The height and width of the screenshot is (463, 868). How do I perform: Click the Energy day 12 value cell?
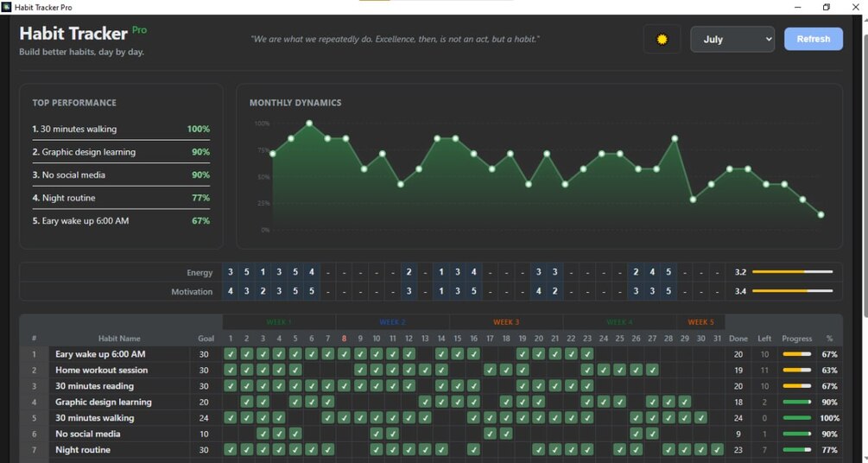tap(409, 272)
